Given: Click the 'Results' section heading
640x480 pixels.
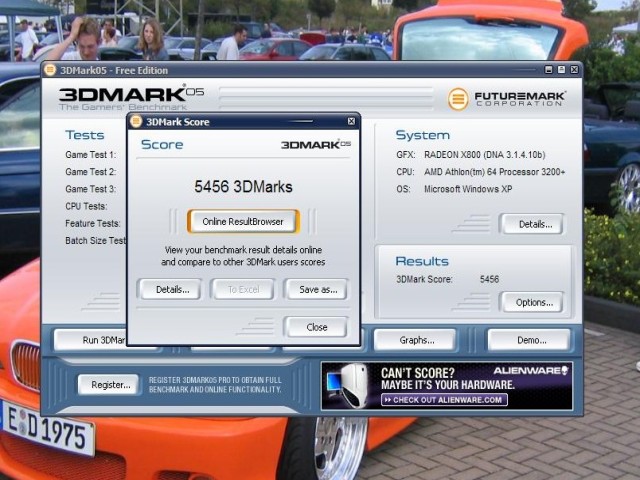Looking at the screenshot, I should pyautogui.click(x=422, y=261).
